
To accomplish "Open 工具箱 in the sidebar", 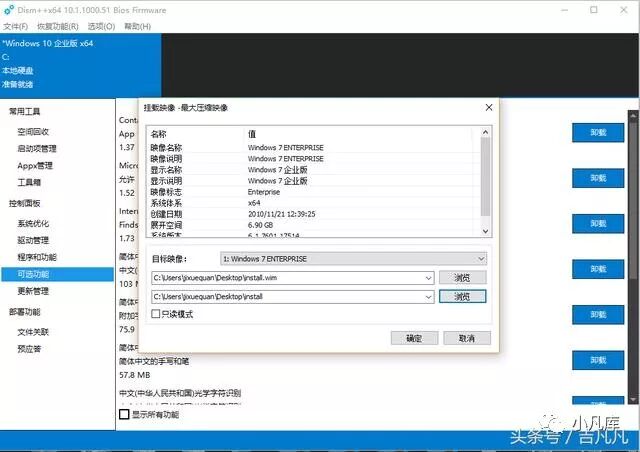I will pyautogui.click(x=29, y=182).
